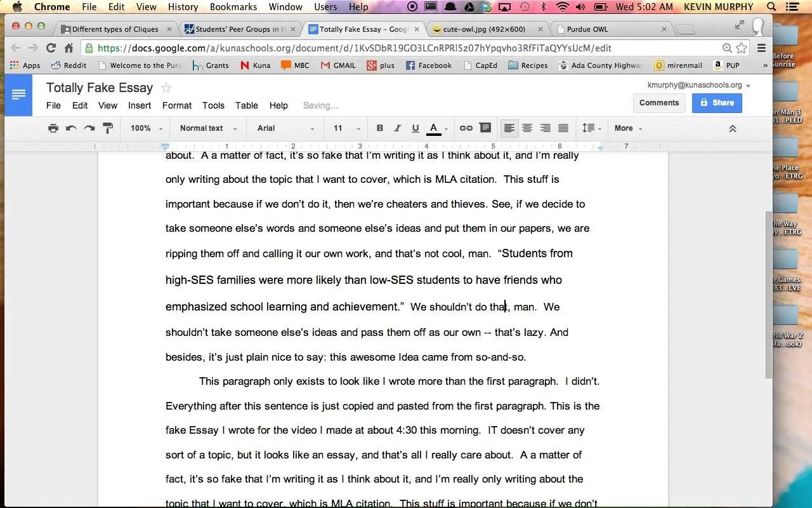The height and width of the screenshot is (508, 812).
Task: Align text to the right
Action: (545, 128)
